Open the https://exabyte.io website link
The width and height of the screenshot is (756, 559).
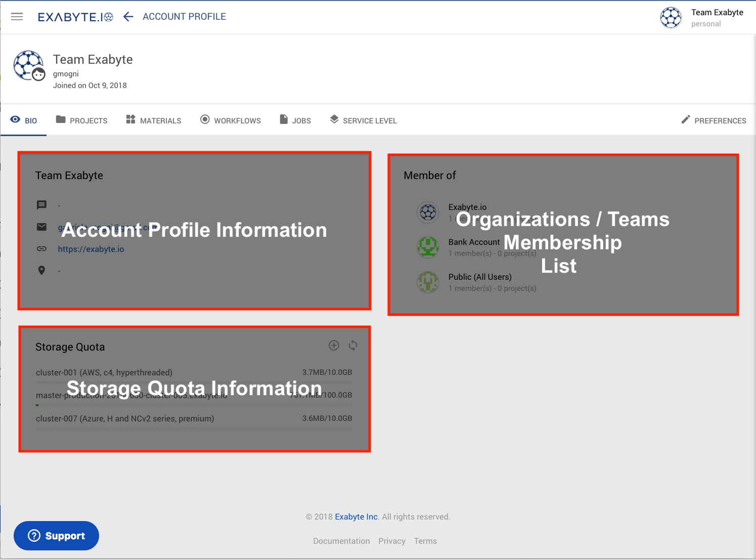[x=91, y=249]
